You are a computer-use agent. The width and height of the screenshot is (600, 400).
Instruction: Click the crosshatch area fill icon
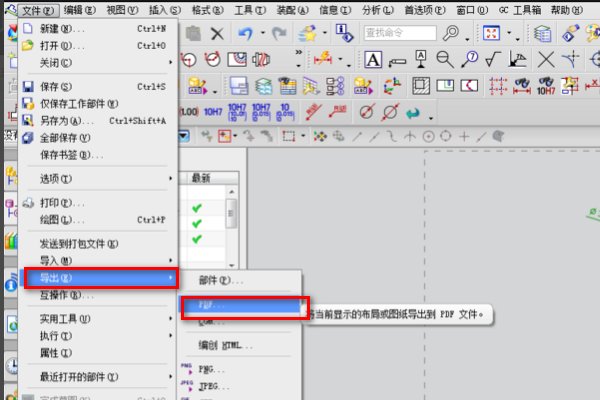pos(421,86)
